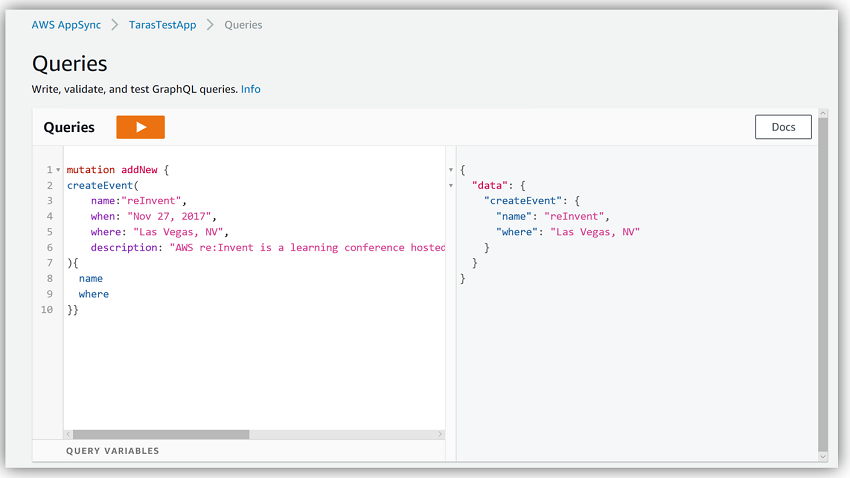Collapse the mutation addNew block at line 1

tap(58, 171)
